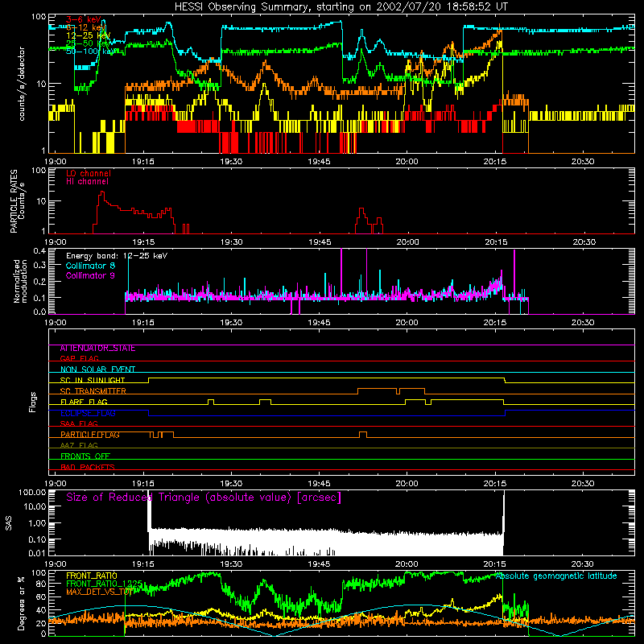Viewport: 644px width, 644px height.
Task: Click the LO channel legend label
Action: click(x=89, y=173)
